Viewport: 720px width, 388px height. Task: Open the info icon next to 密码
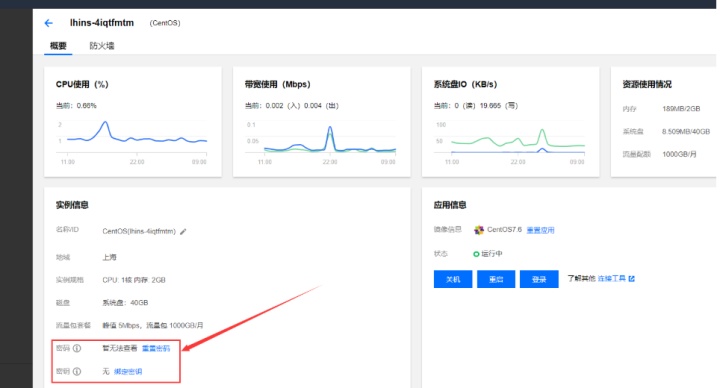[77, 349]
